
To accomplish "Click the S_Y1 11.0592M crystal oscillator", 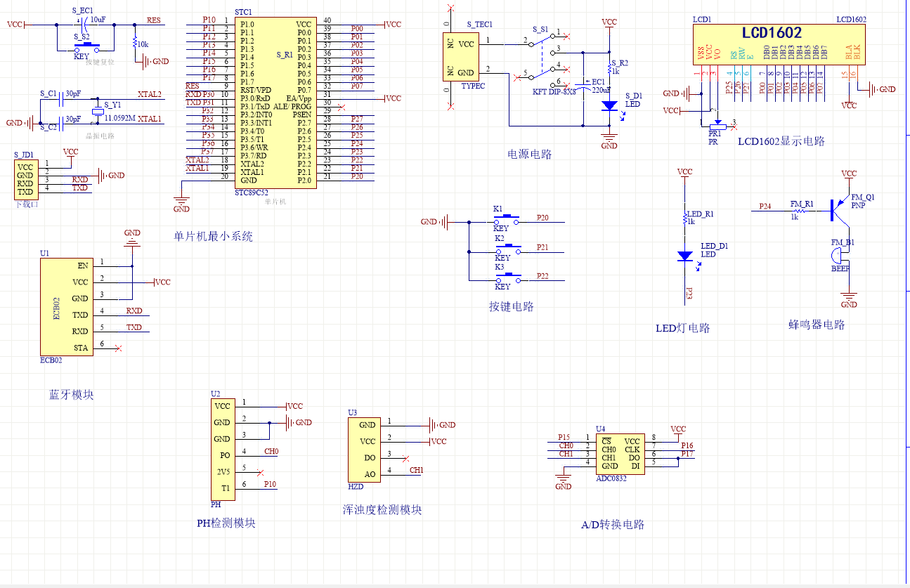I will 98,111.
